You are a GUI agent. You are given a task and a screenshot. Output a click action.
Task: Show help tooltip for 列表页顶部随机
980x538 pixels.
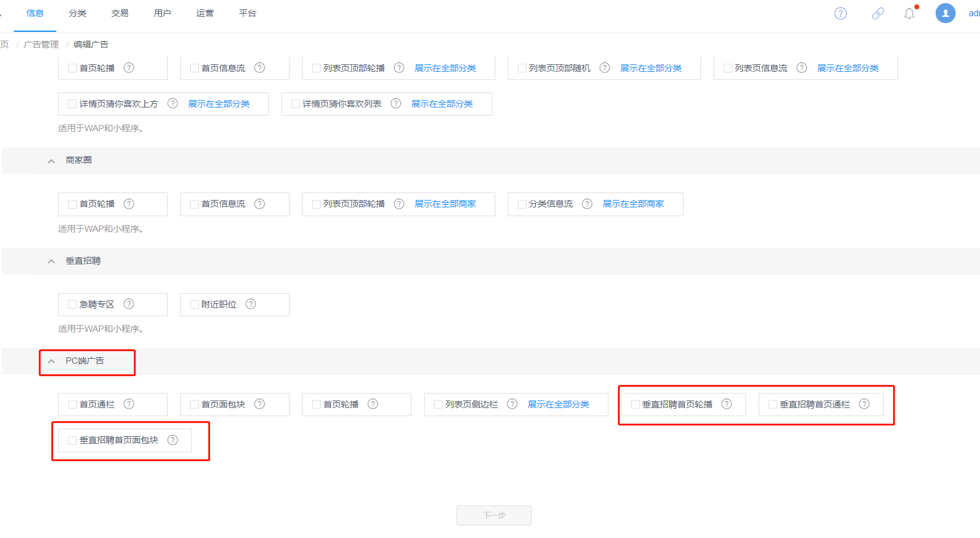click(605, 68)
